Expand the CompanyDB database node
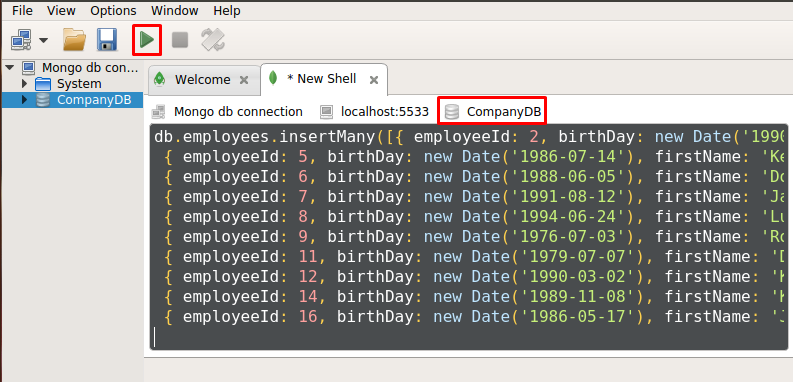This screenshot has height=382, width=793. pos(24,100)
